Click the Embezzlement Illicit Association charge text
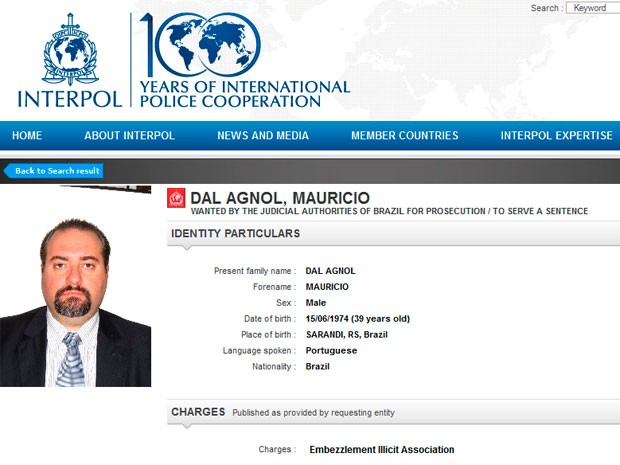Image resolution: width=620 pixels, height=465 pixels. click(382, 450)
